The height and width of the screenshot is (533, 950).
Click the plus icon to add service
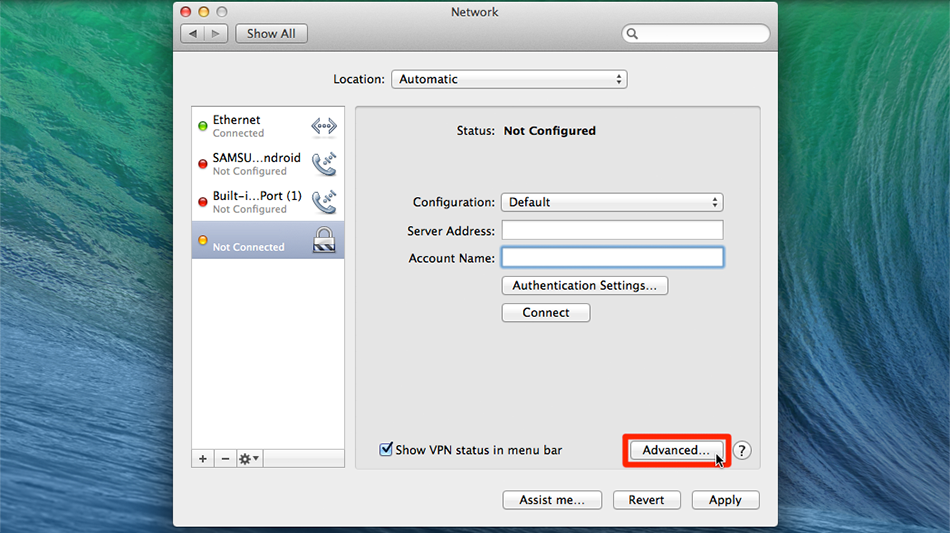point(203,458)
